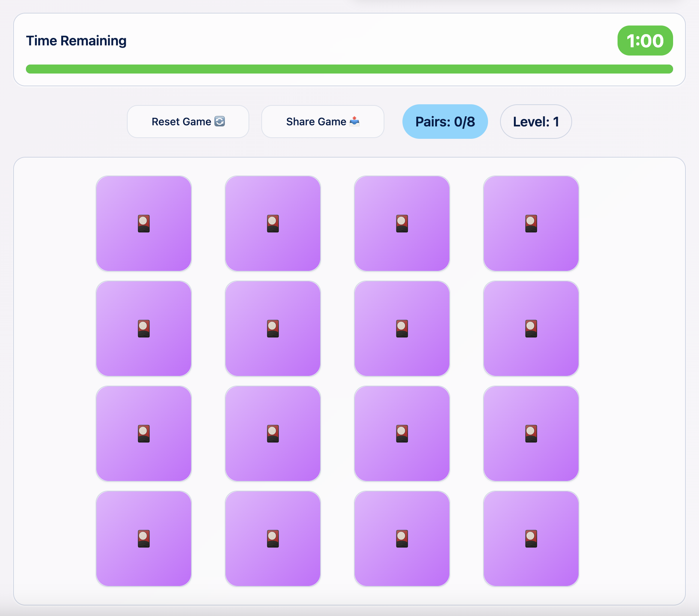Click the green time remaining progress bar
The width and height of the screenshot is (699, 616).
coord(349,69)
